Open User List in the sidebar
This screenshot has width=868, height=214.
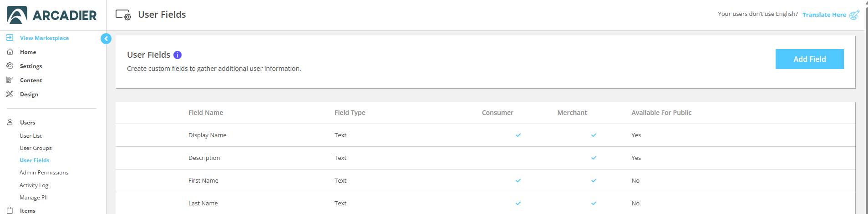pyautogui.click(x=30, y=135)
